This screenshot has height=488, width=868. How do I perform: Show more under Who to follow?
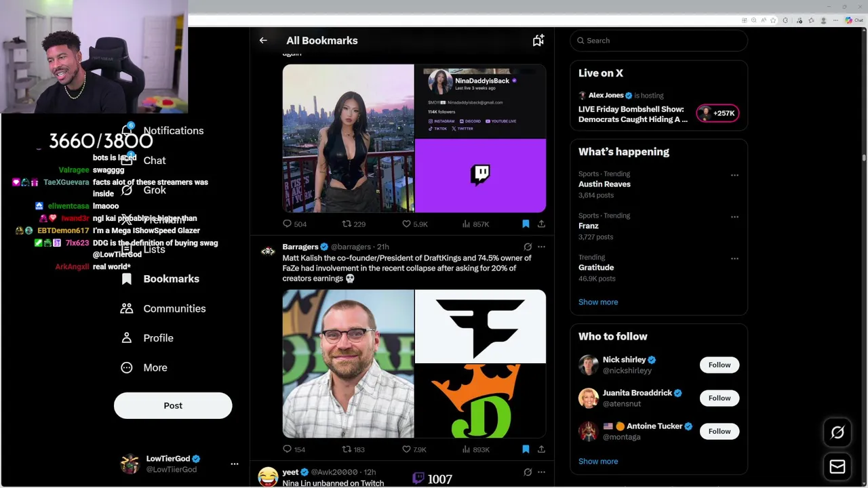tap(598, 462)
